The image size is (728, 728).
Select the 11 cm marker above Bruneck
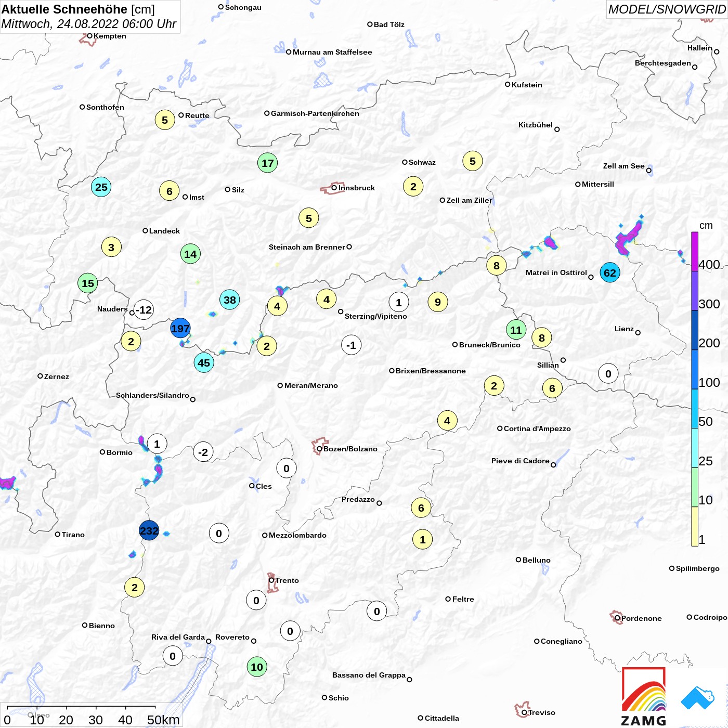click(516, 330)
